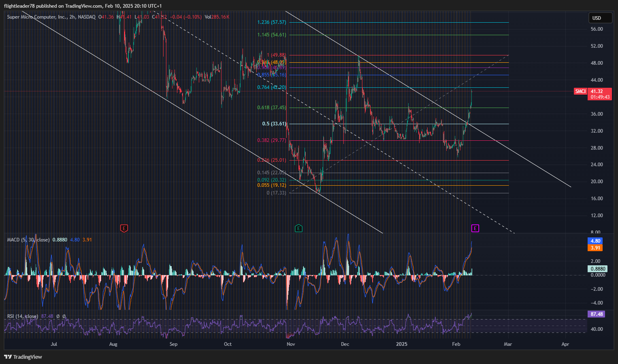Open the USD currency selector
Image resolution: width=618 pixels, height=364 pixels.
[601, 18]
